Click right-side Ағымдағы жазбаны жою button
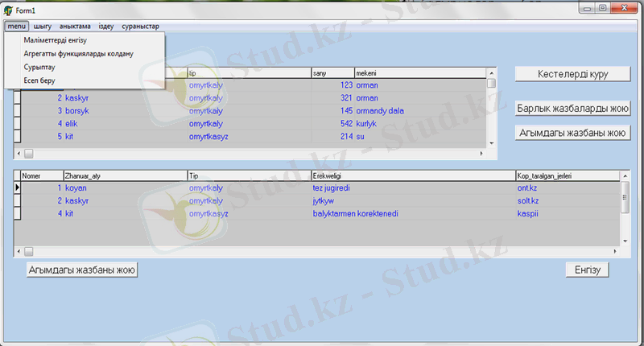 pyautogui.click(x=572, y=133)
